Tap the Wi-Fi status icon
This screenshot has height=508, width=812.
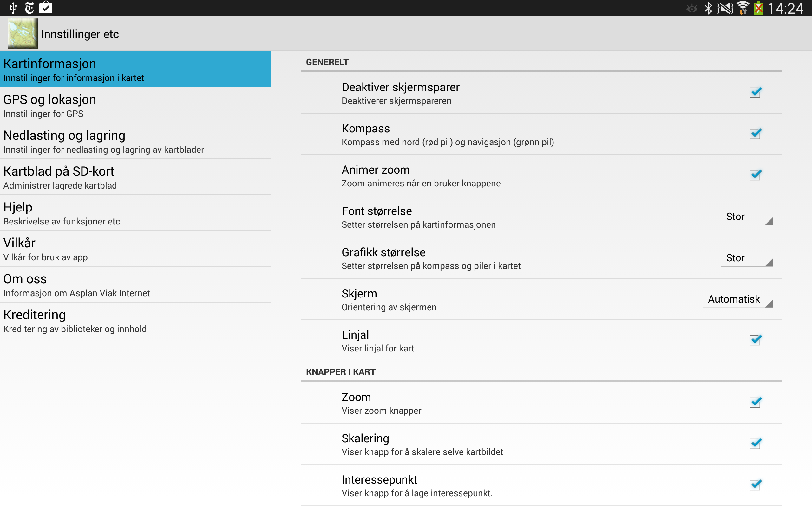743,8
